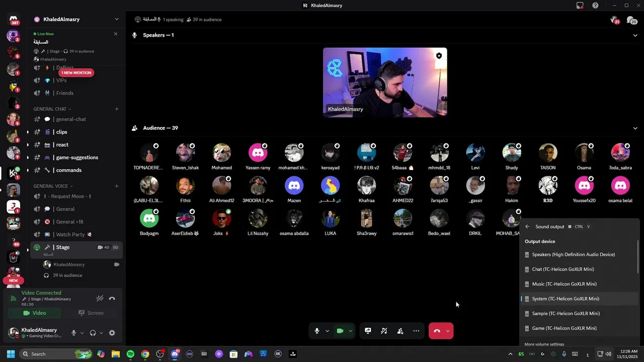
Task: Open output device arrow beside headphones
Action: (101, 333)
